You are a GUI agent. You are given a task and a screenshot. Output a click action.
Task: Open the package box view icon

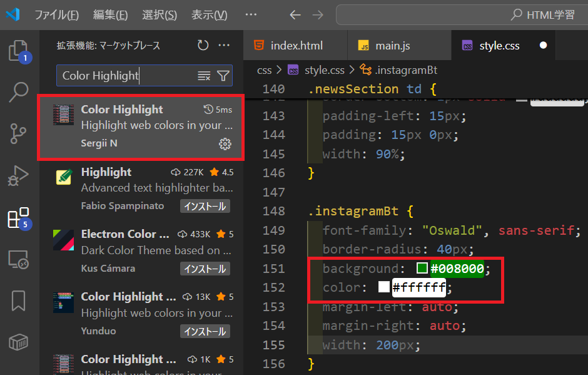[x=18, y=342]
